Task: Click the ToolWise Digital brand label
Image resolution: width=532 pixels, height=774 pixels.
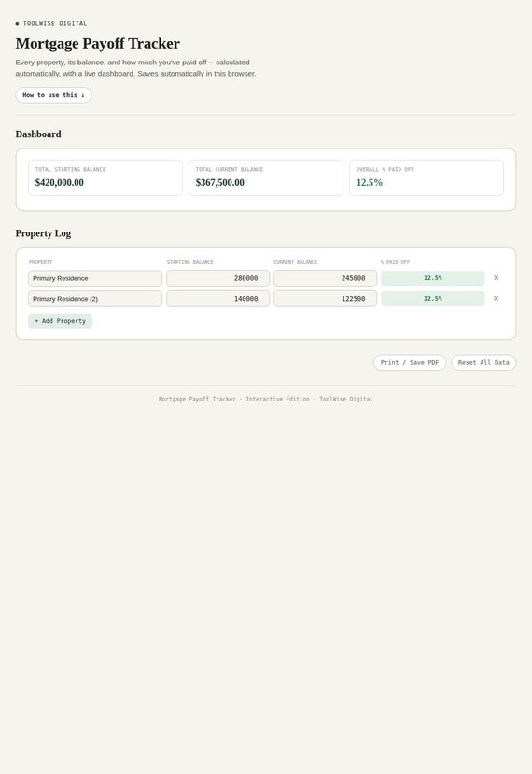Action: (x=55, y=23)
